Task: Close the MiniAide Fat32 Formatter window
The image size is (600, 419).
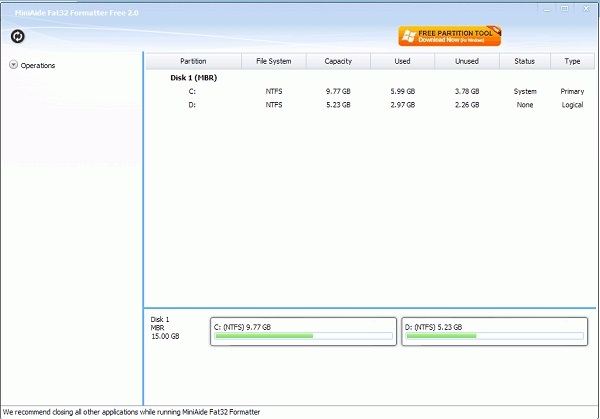Action: [x=586, y=8]
